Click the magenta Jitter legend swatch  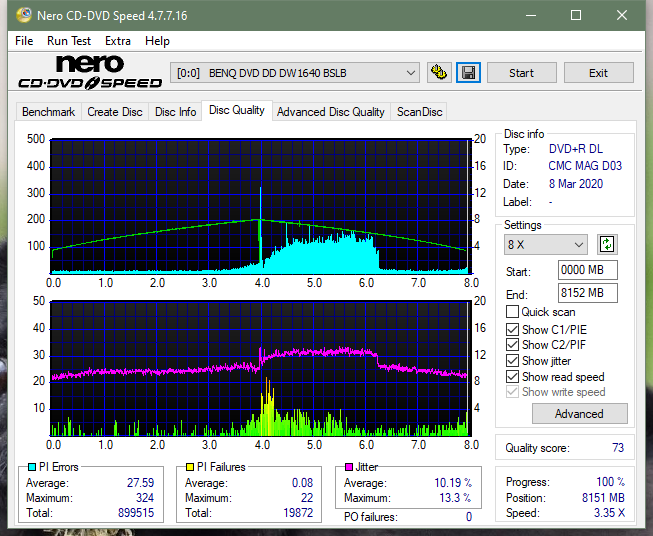(349, 467)
